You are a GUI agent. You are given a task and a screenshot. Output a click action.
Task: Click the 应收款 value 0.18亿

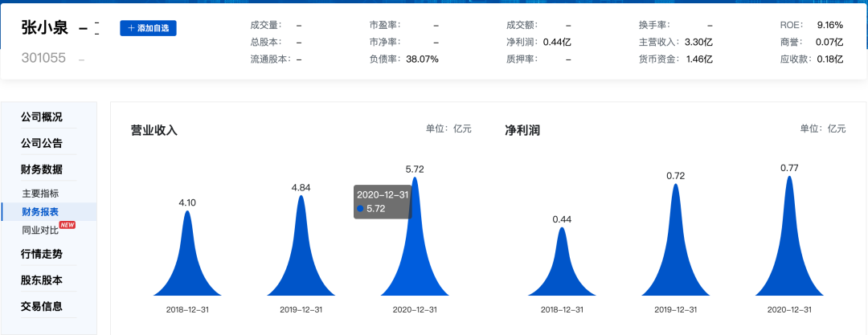tap(829, 59)
